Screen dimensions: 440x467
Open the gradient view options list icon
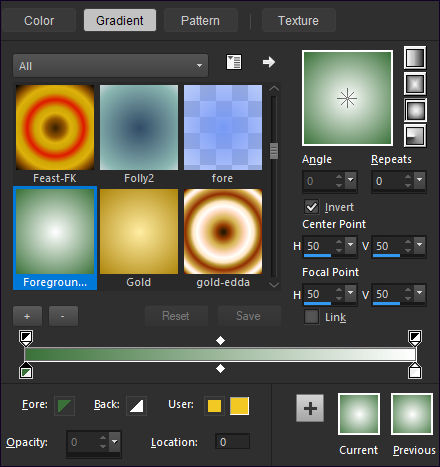click(x=234, y=62)
